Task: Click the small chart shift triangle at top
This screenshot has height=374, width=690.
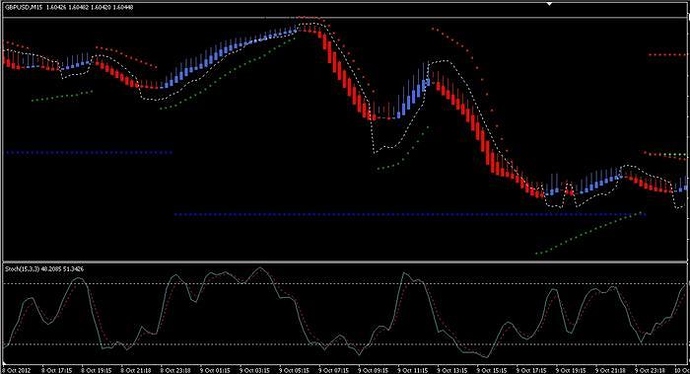Action: pyautogui.click(x=549, y=4)
